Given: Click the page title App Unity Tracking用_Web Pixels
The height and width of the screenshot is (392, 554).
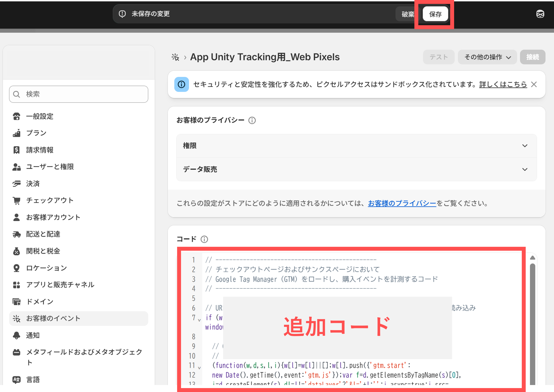Looking at the screenshot, I should pyautogui.click(x=265, y=57).
